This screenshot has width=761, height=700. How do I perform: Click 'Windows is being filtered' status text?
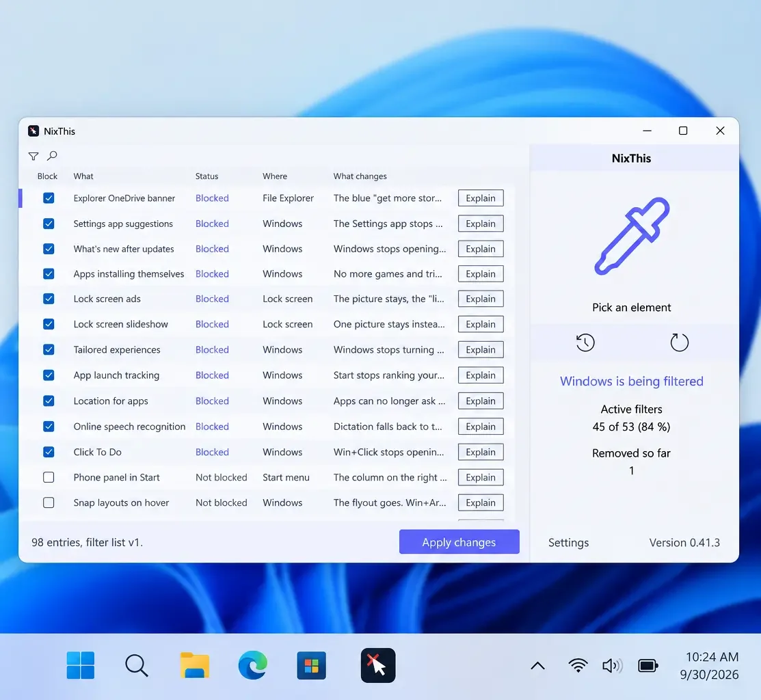click(x=631, y=381)
